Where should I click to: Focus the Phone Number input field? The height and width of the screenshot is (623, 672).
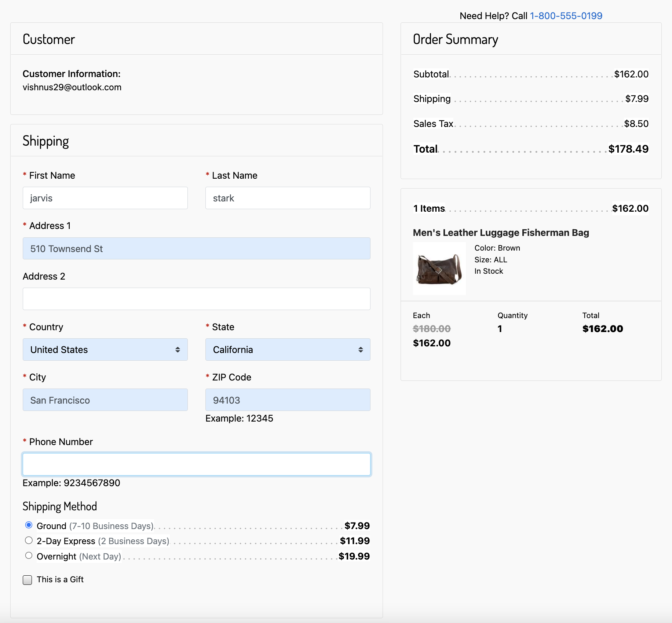tap(196, 464)
